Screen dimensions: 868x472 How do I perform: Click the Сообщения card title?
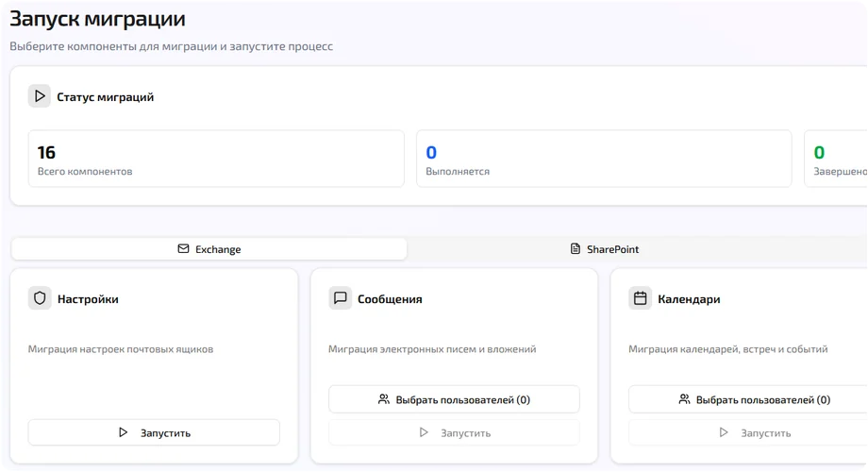coord(390,299)
